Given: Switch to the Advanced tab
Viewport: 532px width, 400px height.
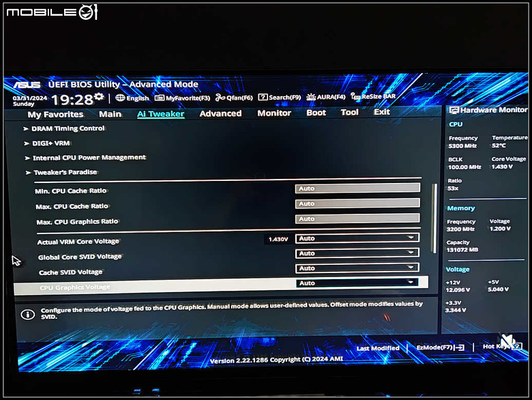Looking at the screenshot, I should coord(220,113).
